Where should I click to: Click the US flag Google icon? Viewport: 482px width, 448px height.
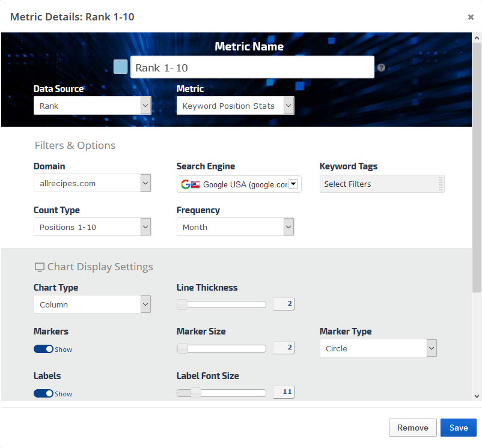coord(190,184)
